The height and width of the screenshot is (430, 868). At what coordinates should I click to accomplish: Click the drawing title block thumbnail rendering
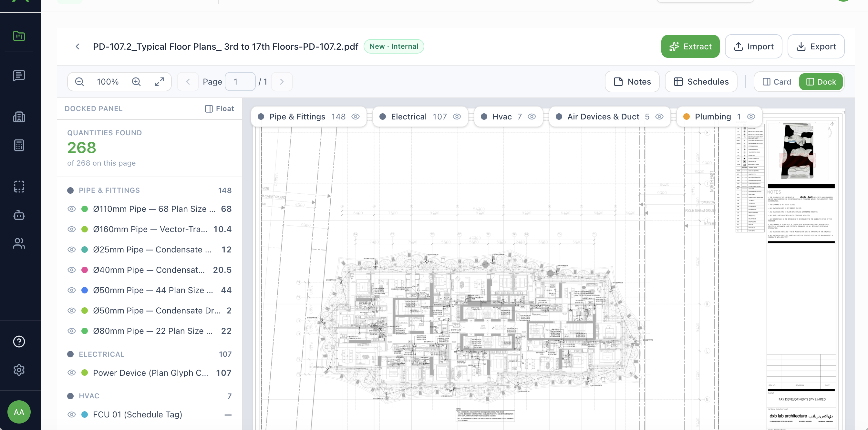pyautogui.click(x=797, y=150)
